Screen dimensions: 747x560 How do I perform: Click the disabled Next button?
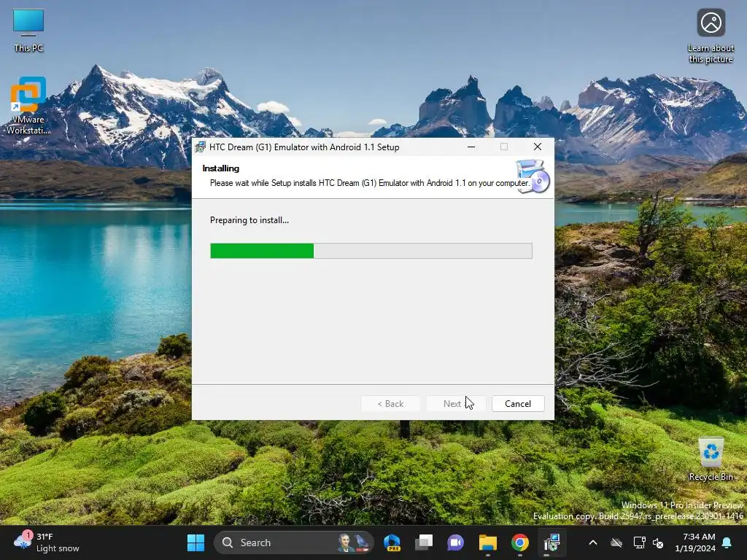click(x=456, y=404)
